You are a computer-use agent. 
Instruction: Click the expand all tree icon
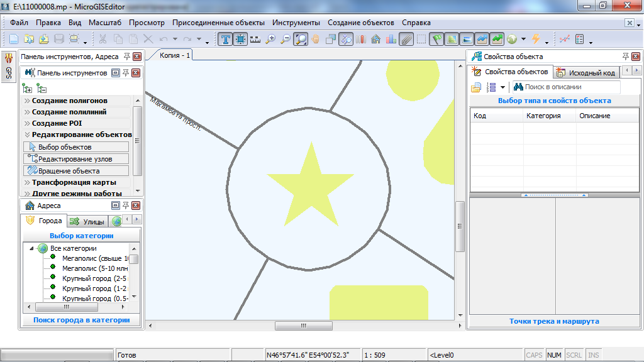(28, 89)
